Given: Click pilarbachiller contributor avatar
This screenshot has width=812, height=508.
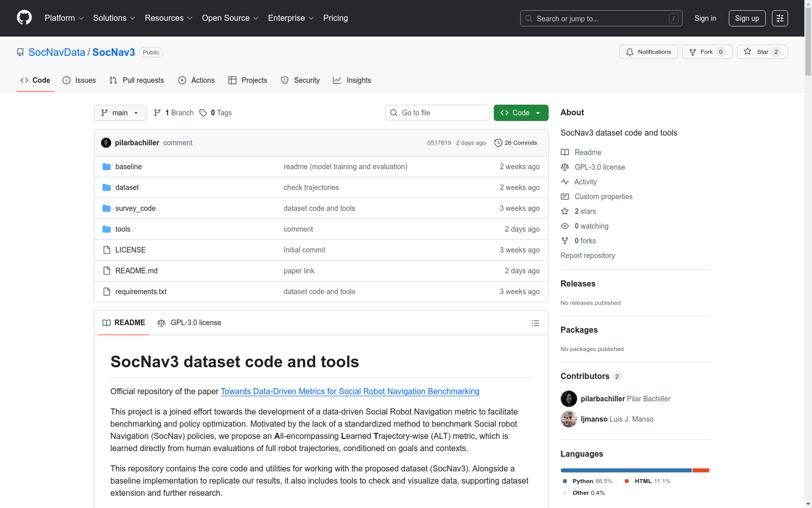Looking at the screenshot, I should coord(568,399).
